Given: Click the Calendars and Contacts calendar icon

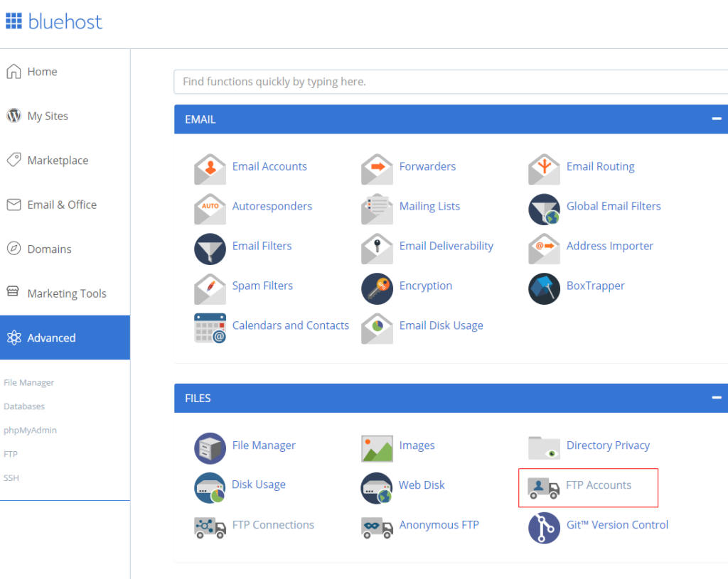Looking at the screenshot, I should click(210, 328).
